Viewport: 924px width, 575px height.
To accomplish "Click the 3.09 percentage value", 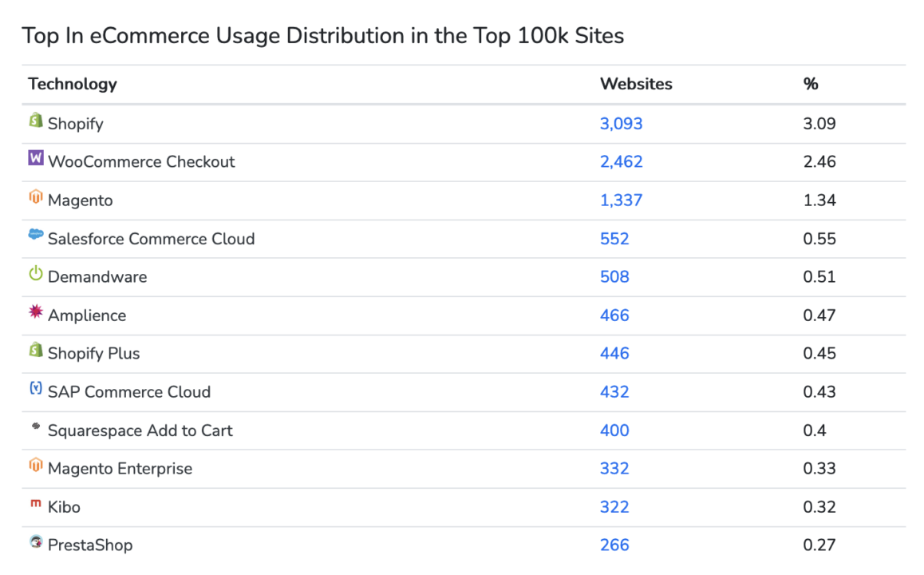I will [819, 124].
